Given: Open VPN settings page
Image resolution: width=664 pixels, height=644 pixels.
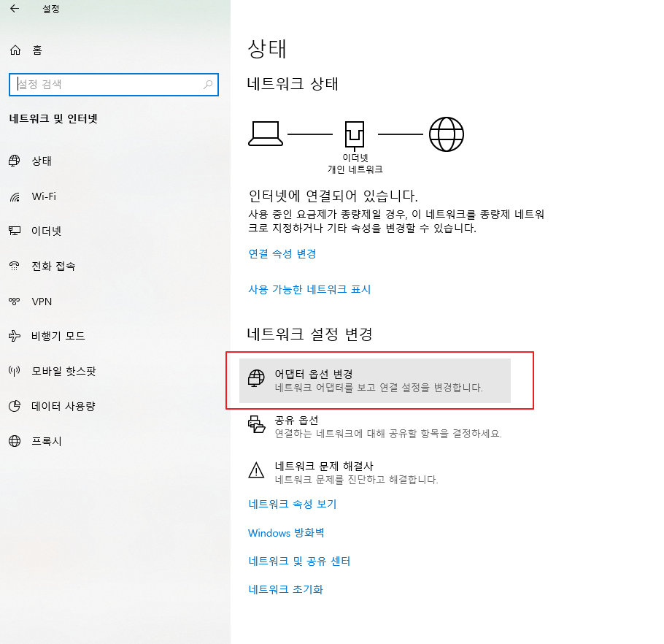Looking at the screenshot, I should pos(42,302).
